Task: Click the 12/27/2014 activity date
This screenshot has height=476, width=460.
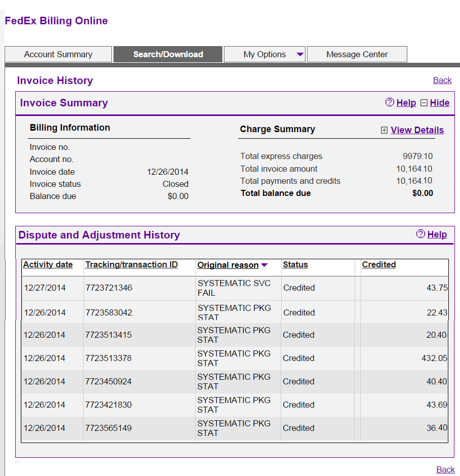Action: coord(45,288)
